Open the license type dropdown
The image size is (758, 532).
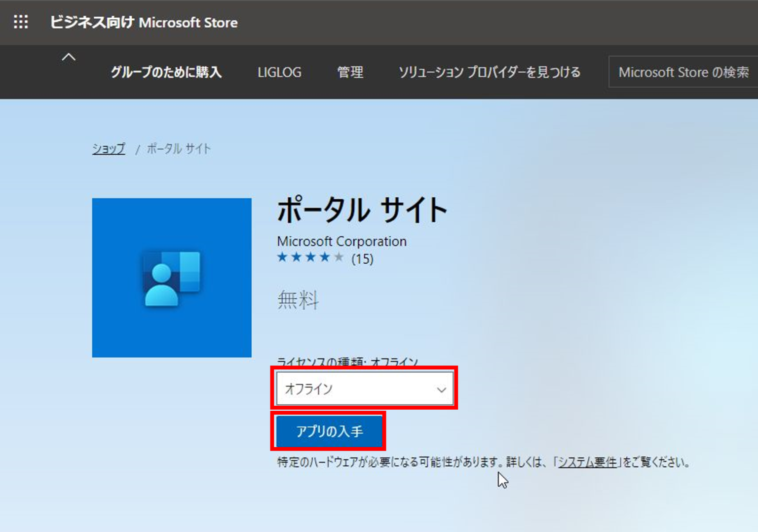click(365, 389)
